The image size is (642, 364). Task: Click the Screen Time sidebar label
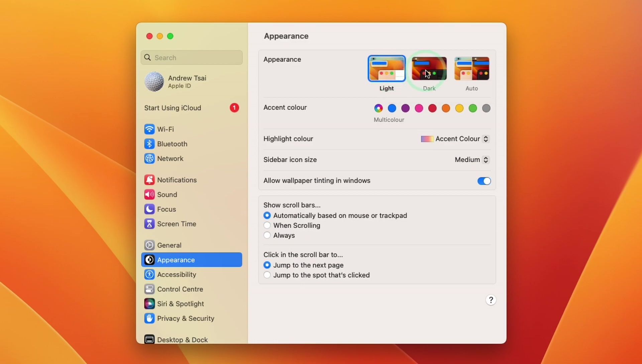tap(177, 224)
